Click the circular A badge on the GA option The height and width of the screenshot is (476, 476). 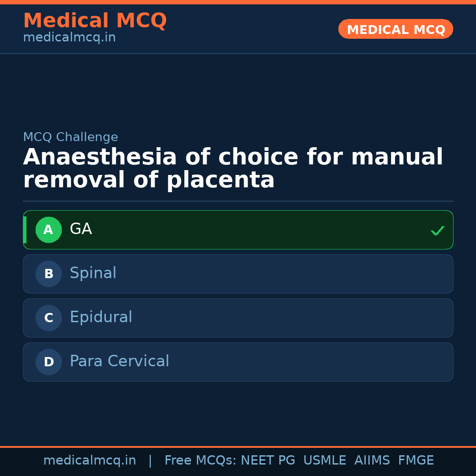(48, 230)
